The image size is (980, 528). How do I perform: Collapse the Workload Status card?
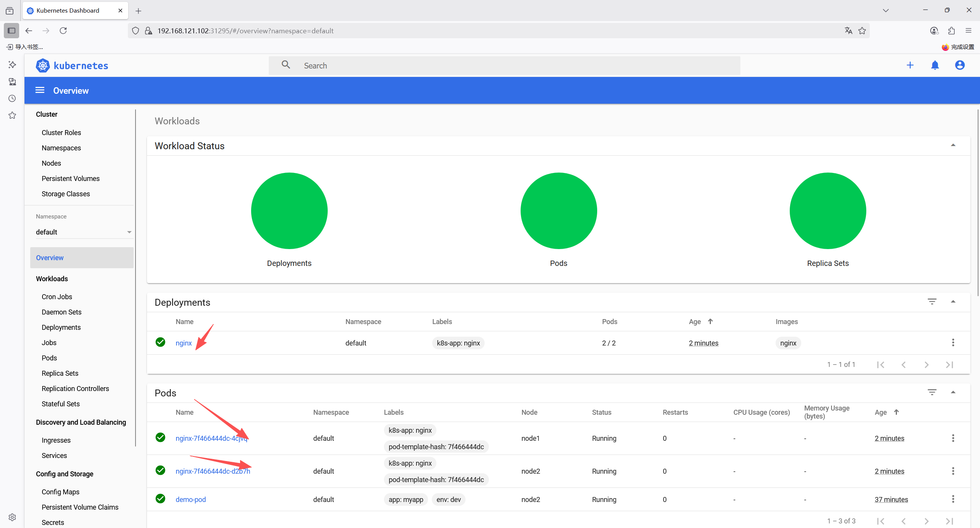pos(953,145)
